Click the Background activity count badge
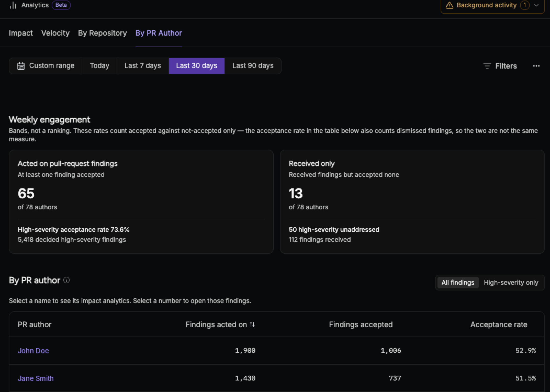Image resolution: width=550 pixels, height=392 pixels. (525, 5)
